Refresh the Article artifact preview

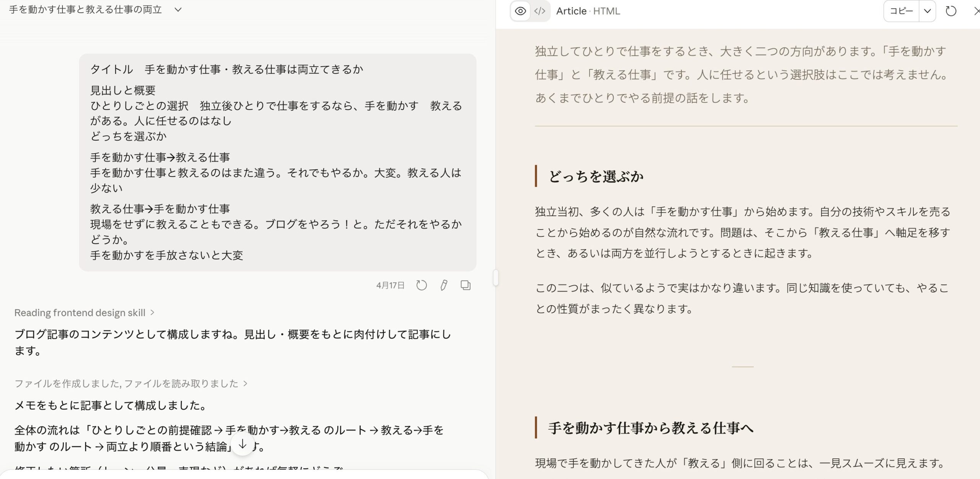(x=951, y=11)
